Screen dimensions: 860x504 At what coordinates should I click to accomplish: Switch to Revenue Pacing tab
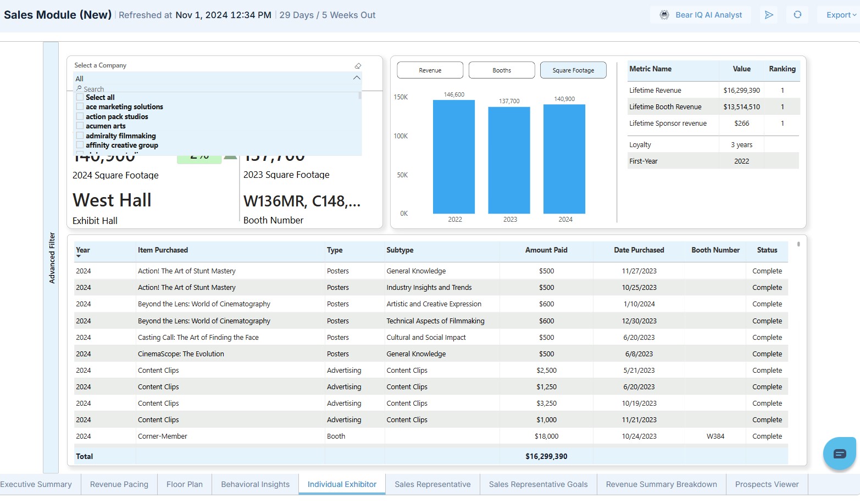(119, 484)
